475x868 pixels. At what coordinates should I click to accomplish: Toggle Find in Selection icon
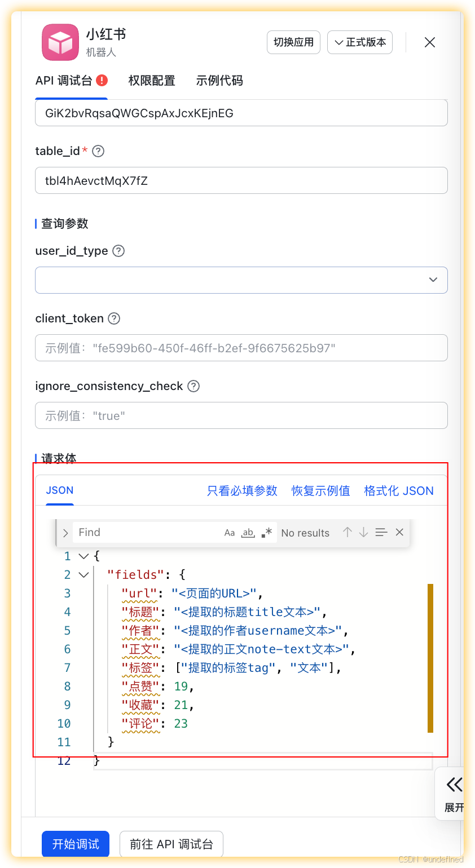point(381,533)
